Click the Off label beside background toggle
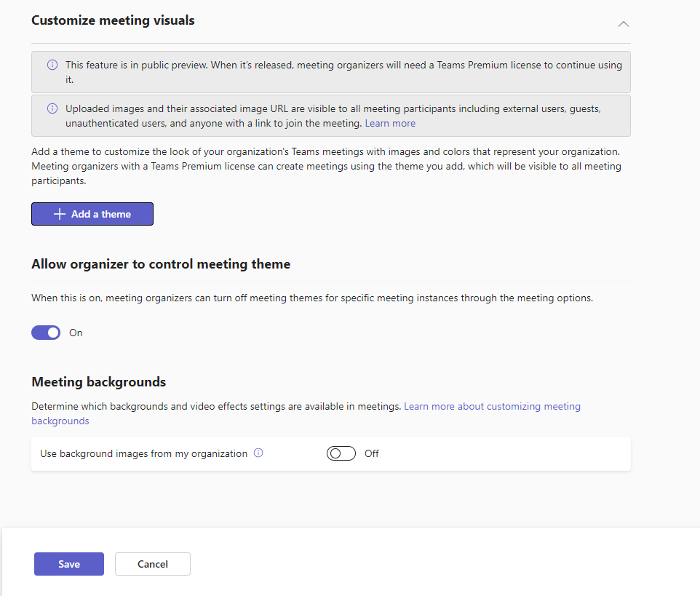 (372, 453)
